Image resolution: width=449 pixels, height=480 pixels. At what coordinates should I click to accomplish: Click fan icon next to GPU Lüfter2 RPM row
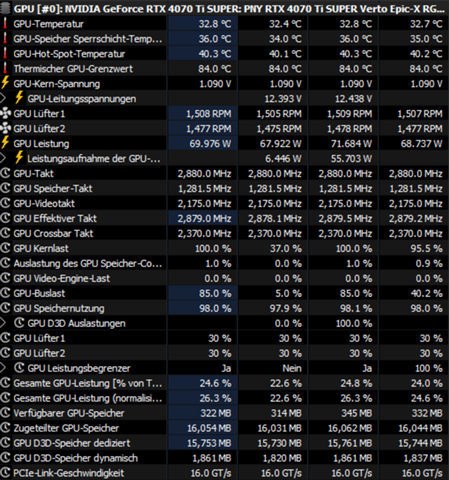(5, 128)
